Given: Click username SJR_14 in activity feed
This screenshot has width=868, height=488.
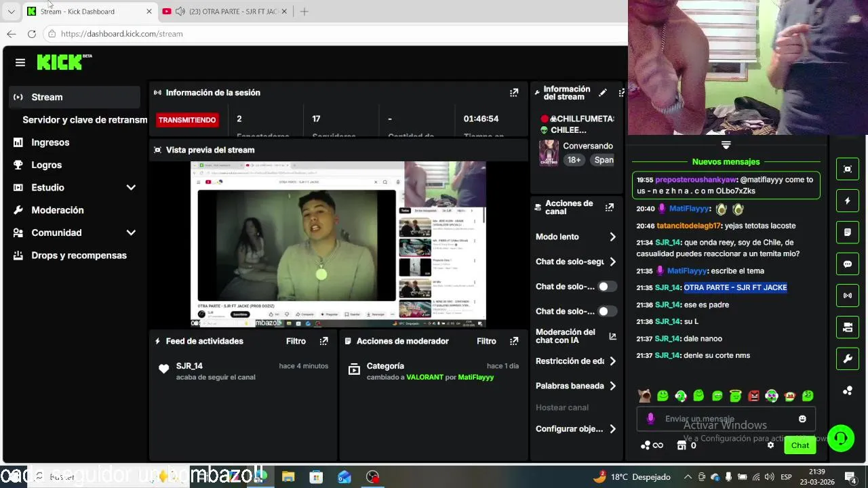Looking at the screenshot, I should (x=189, y=366).
